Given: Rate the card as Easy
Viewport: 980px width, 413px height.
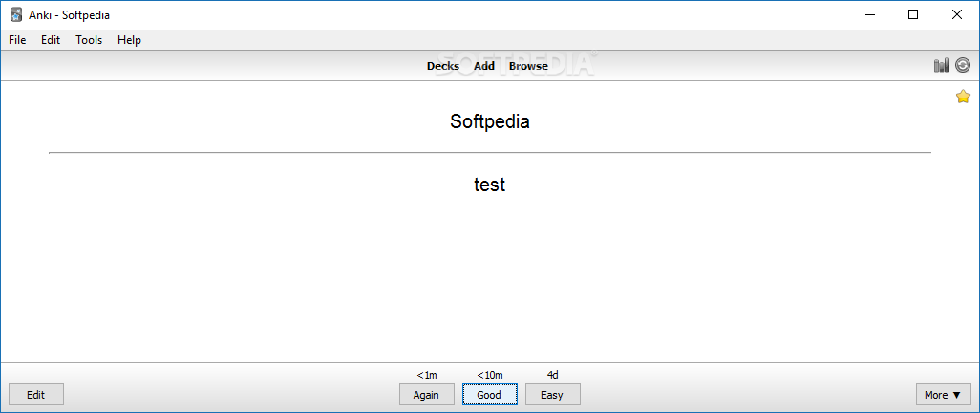Looking at the screenshot, I should click(x=551, y=395).
